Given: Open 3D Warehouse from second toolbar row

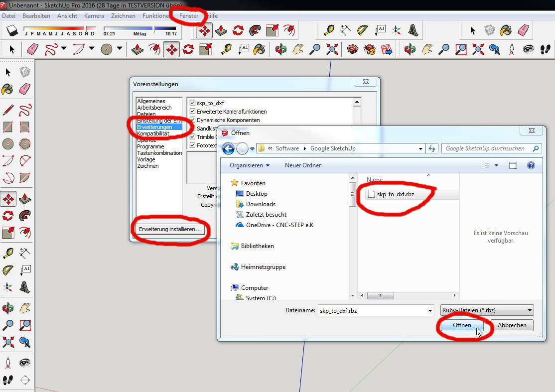Looking at the screenshot, I should click(353, 49).
